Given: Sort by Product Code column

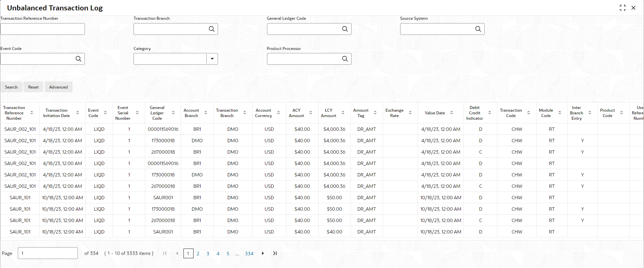Looking at the screenshot, I should tap(622, 113).
